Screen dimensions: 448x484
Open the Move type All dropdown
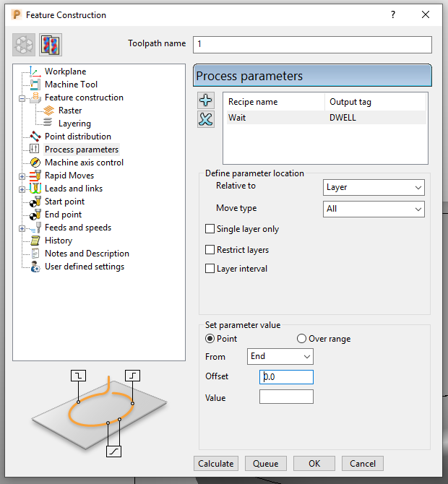click(374, 209)
